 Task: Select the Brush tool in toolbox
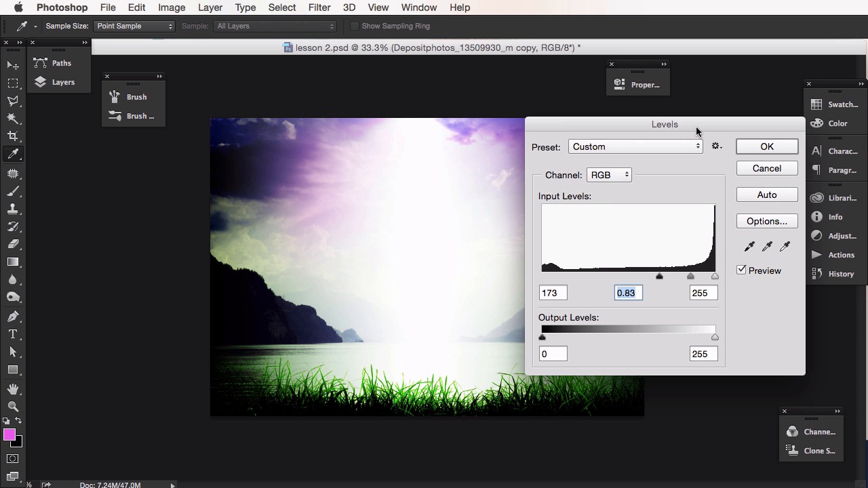coord(13,191)
